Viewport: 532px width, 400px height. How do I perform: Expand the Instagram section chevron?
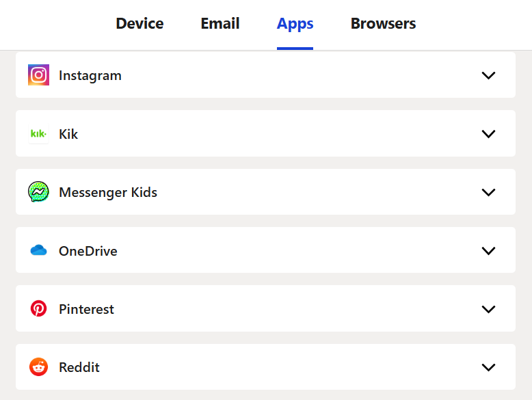click(x=488, y=75)
